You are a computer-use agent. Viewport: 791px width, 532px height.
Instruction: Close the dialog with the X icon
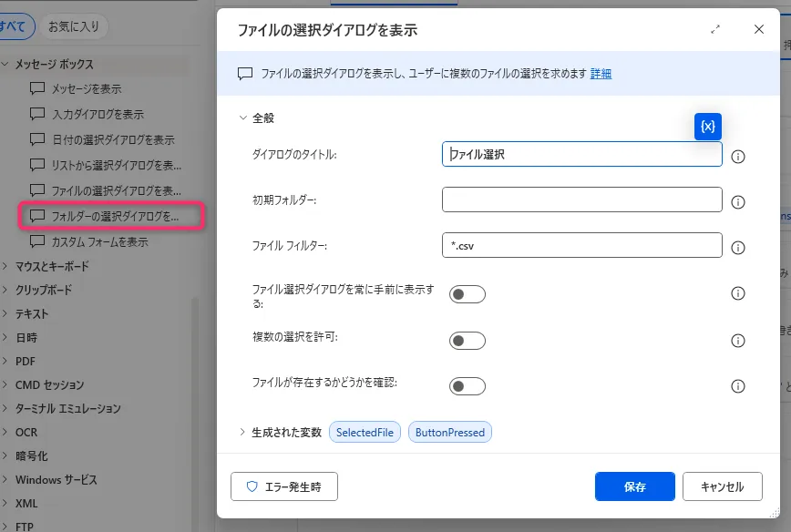759,29
